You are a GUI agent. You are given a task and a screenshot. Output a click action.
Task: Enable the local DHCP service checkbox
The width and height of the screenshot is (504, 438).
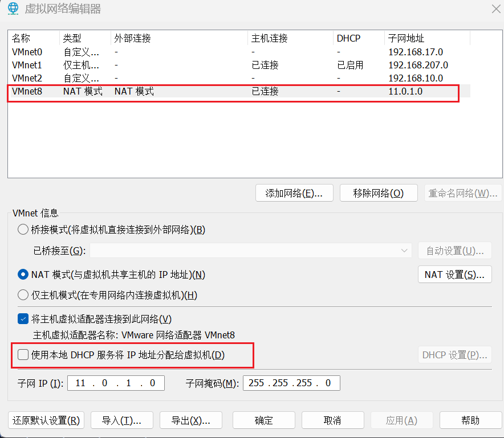23,355
